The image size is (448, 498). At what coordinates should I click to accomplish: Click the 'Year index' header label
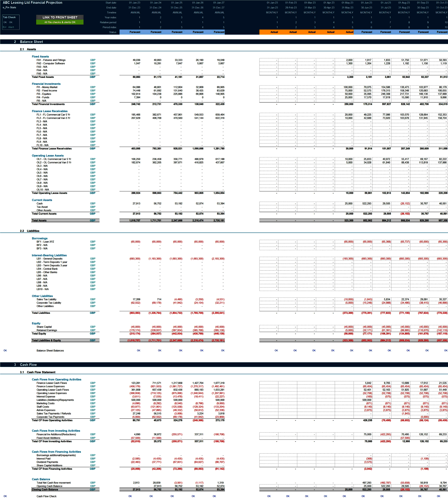click(110, 17)
